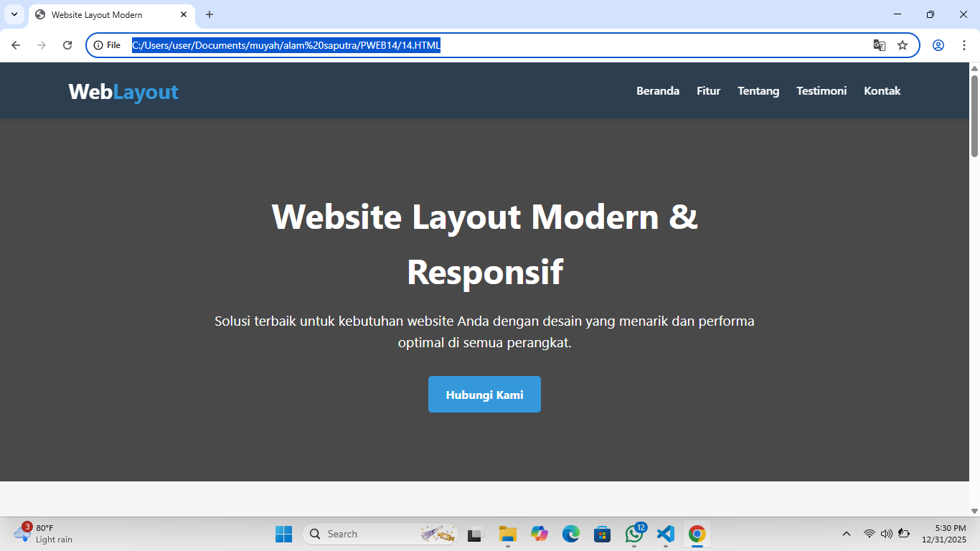Open Microsoft Edge from the taskbar
The width and height of the screenshot is (980, 551).
pos(571,534)
